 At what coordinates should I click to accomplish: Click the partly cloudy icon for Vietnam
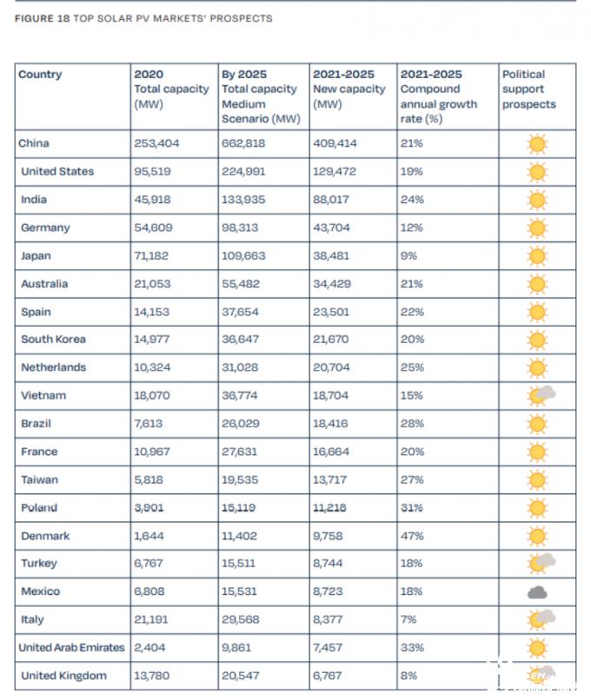point(541,395)
